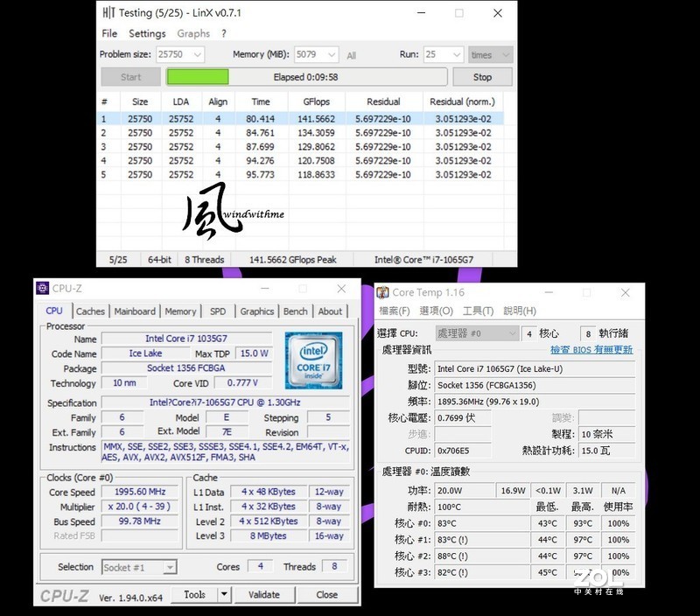Switch to the Caches tab in CPU-Z
Image resolution: width=700 pixels, height=616 pixels.
point(90,311)
